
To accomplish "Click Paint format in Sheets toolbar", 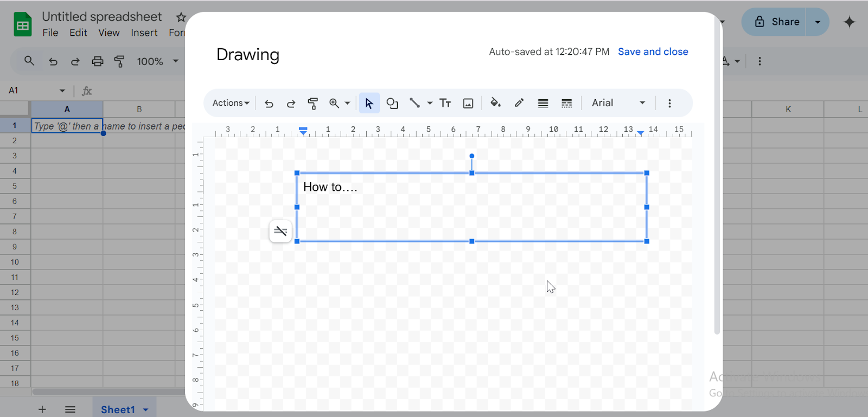I will [119, 61].
